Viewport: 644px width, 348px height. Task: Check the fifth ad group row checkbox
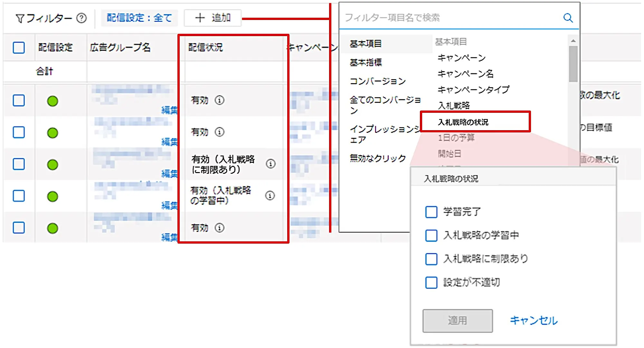pyautogui.click(x=19, y=227)
